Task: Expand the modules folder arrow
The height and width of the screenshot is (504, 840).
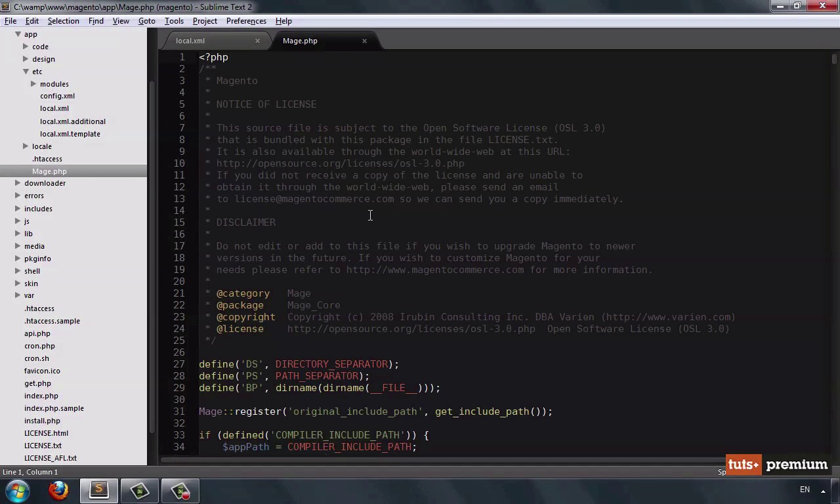Action: point(33,84)
